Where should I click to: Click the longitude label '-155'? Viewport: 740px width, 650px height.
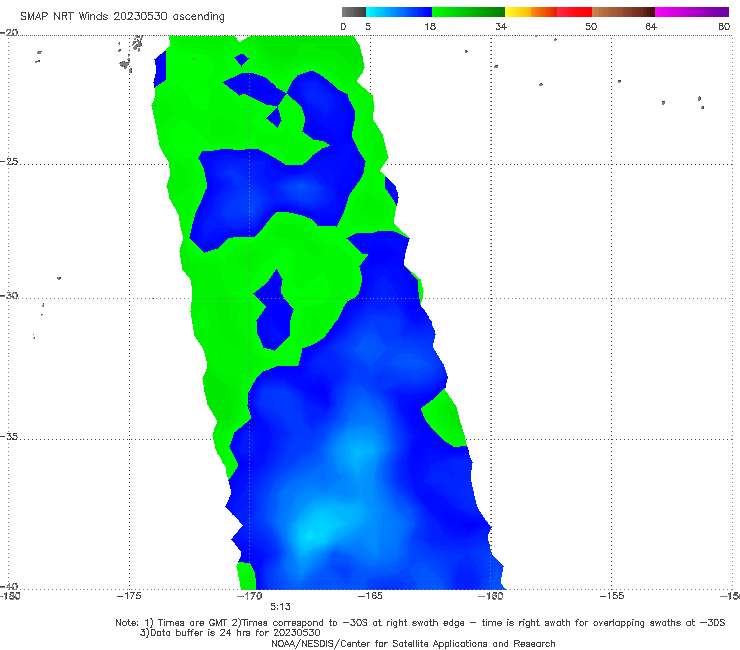[x=612, y=596]
